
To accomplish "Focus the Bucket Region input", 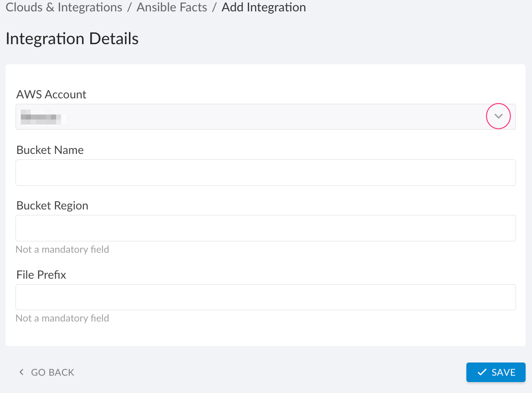I will tap(266, 228).
